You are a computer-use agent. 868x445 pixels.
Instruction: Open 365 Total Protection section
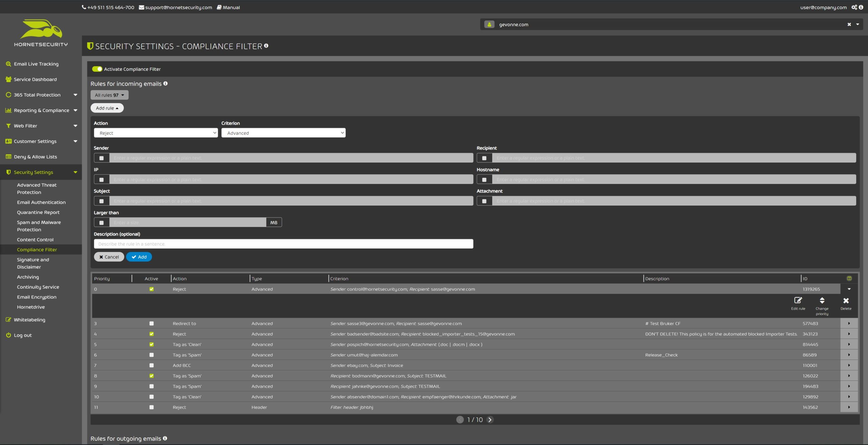click(37, 95)
